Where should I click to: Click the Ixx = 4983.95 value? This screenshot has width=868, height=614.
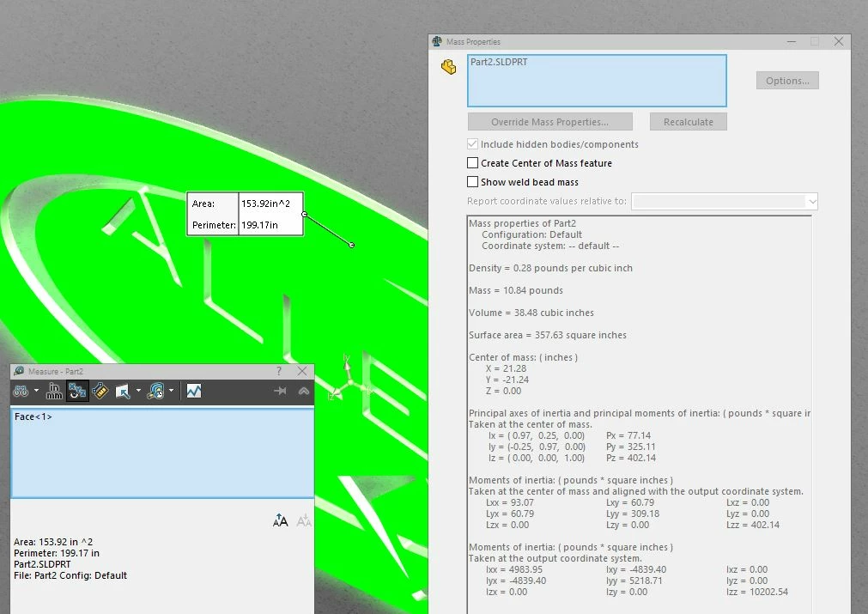pyautogui.click(x=514, y=569)
